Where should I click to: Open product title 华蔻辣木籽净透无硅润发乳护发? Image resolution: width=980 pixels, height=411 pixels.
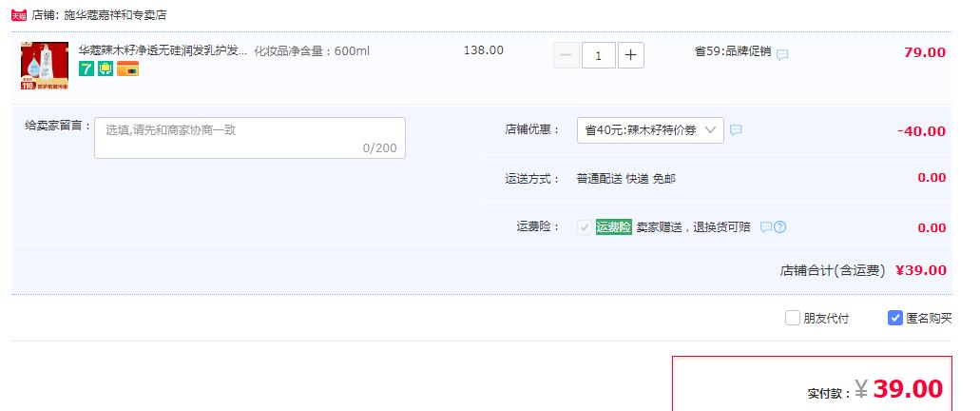(163, 50)
